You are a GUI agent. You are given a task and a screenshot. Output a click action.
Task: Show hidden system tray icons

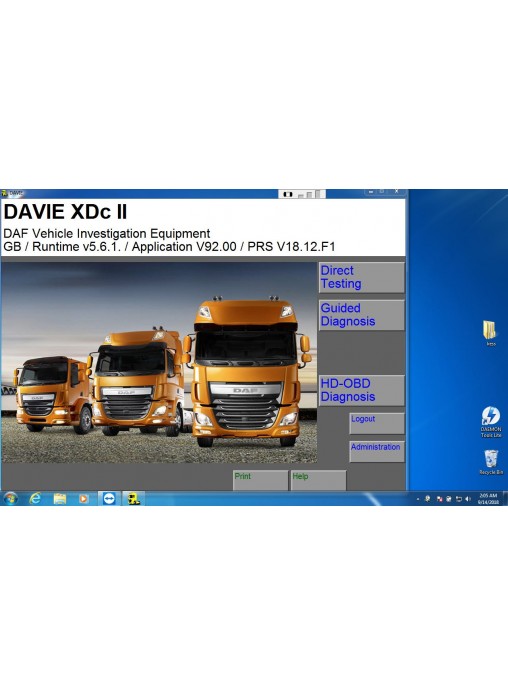(x=417, y=499)
